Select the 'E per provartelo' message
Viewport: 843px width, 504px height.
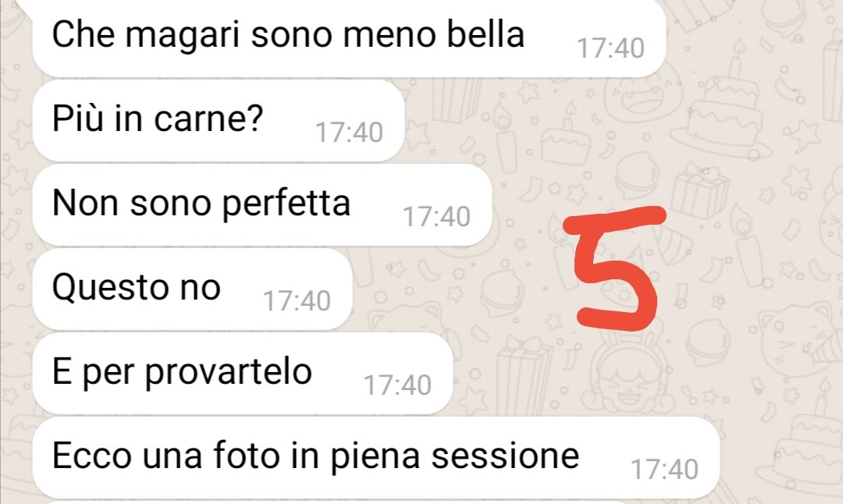click(x=243, y=373)
